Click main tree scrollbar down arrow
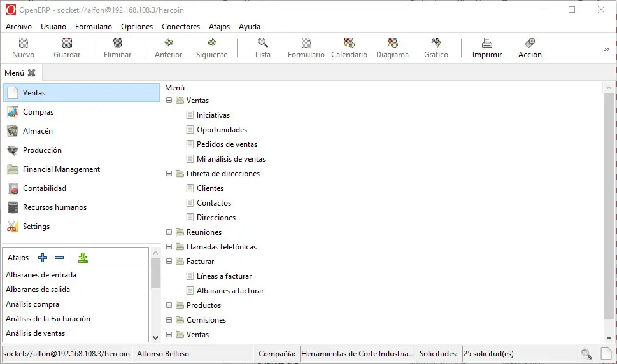This screenshot has width=617, height=364. [x=609, y=337]
